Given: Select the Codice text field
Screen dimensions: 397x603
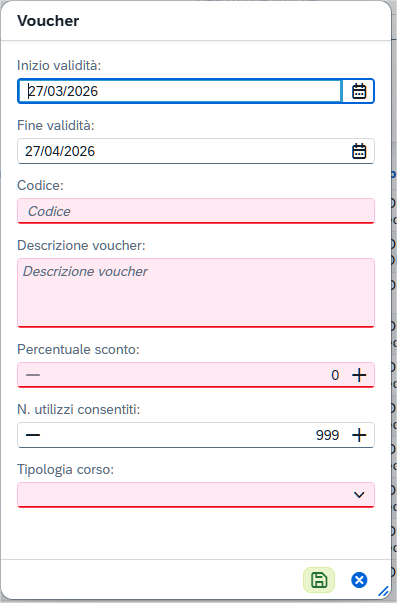Looking at the screenshot, I should (196, 211).
